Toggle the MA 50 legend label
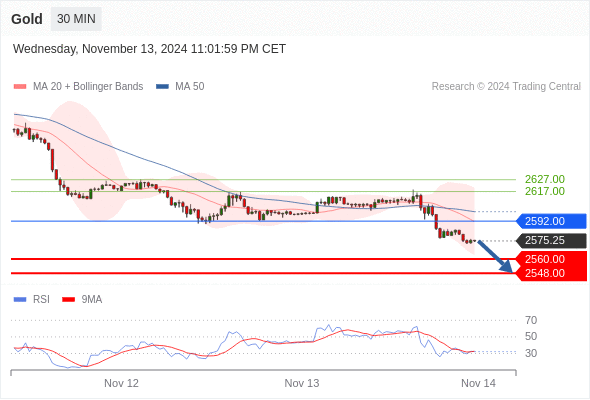This screenshot has height=400, width=590. pyautogui.click(x=190, y=87)
